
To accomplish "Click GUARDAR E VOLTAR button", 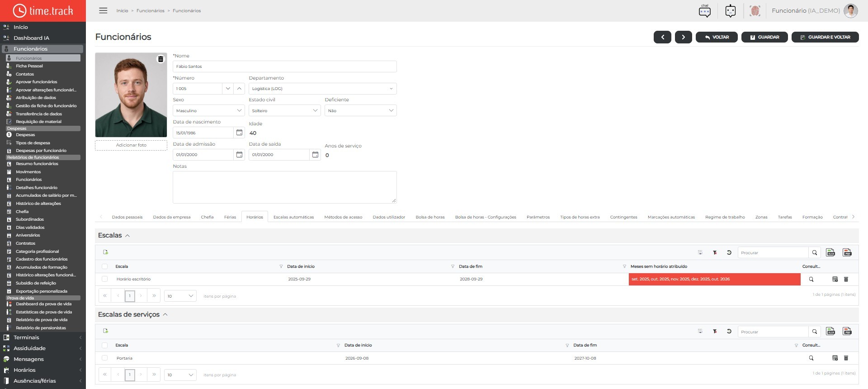I will point(825,37).
